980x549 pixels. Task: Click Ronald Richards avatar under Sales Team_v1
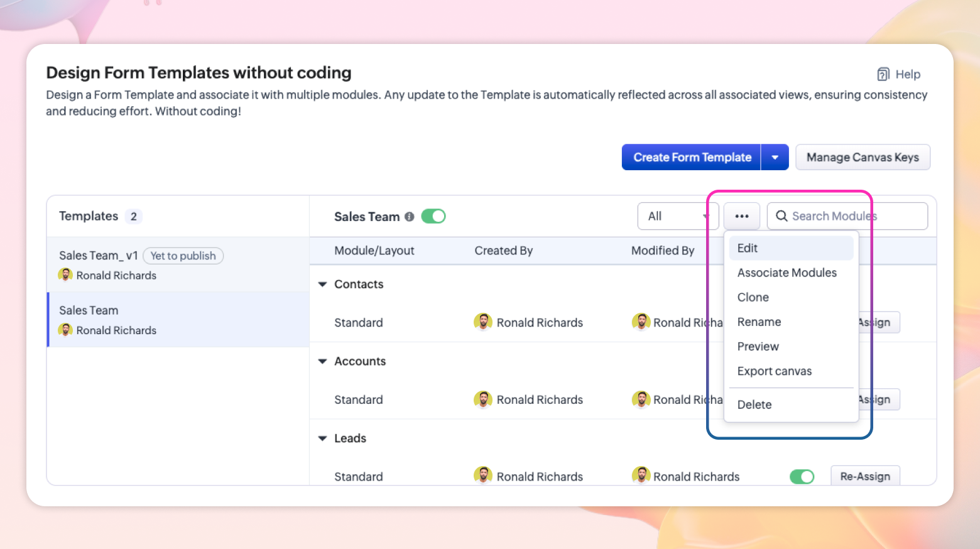(65, 275)
